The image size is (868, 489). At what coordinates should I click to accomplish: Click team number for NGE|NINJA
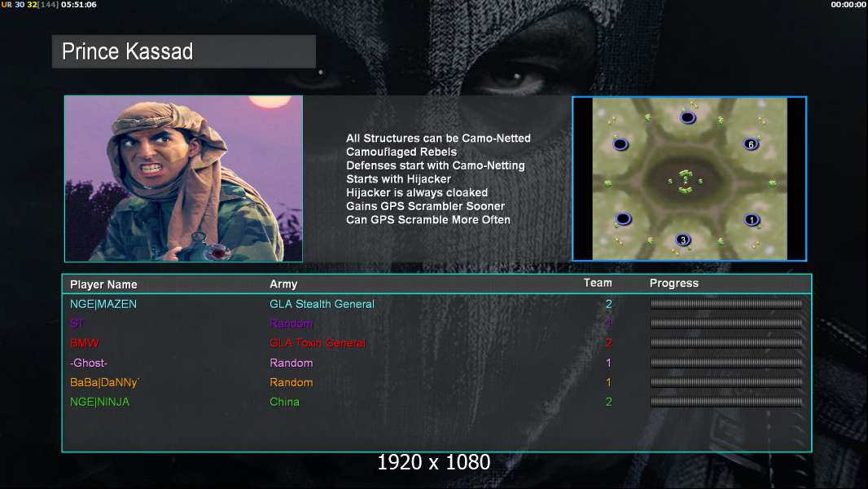pyautogui.click(x=608, y=402)
